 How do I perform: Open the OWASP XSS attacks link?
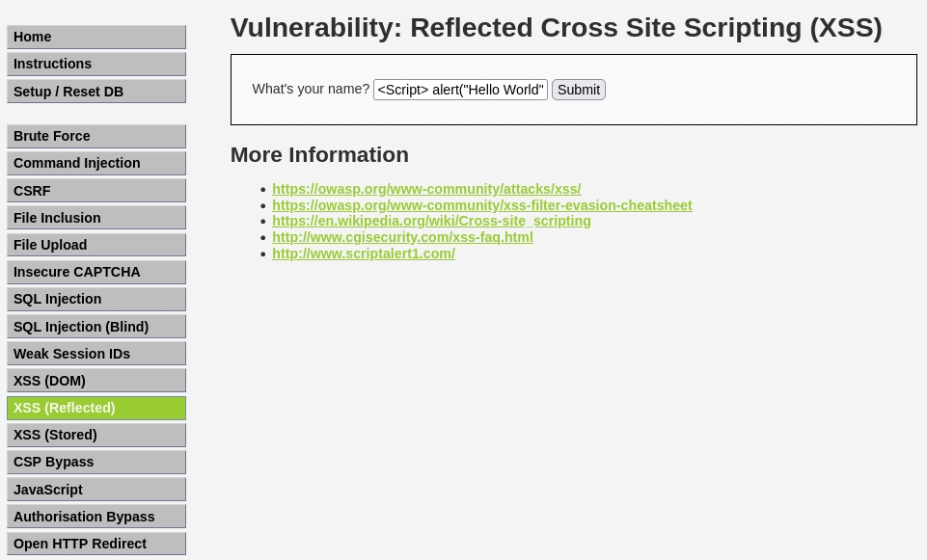point(426,189)
